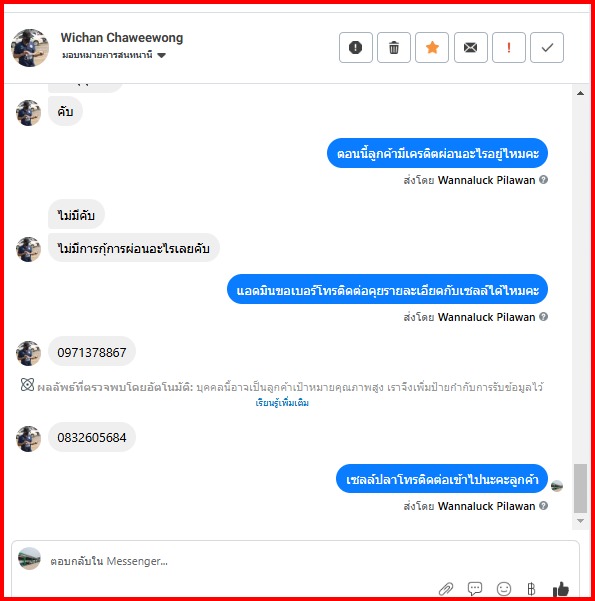Click help icon beside last Wannaluck Pilawan label
Screen dimensions: 595x601
tap(543, 506)
